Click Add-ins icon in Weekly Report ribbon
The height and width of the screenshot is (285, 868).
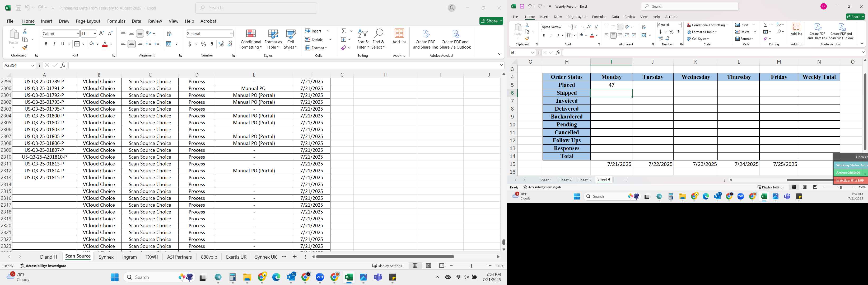pos(796,29)
